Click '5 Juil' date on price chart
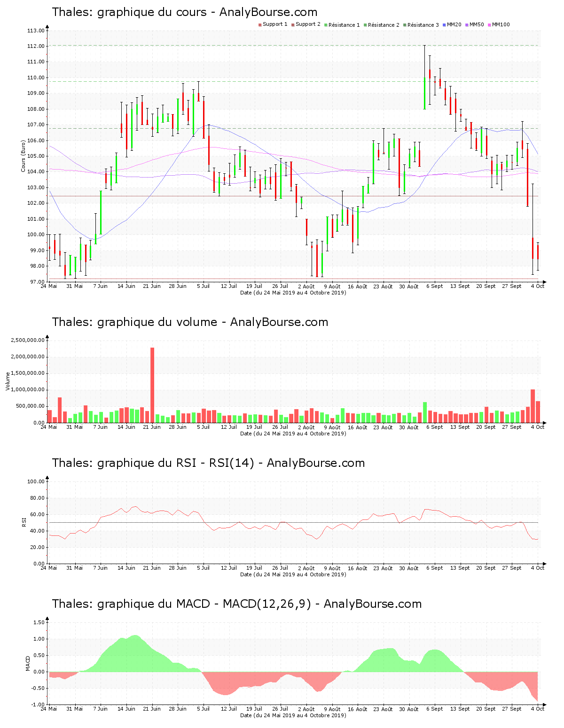This screenshot has height=728, width=564. [203, 286]
